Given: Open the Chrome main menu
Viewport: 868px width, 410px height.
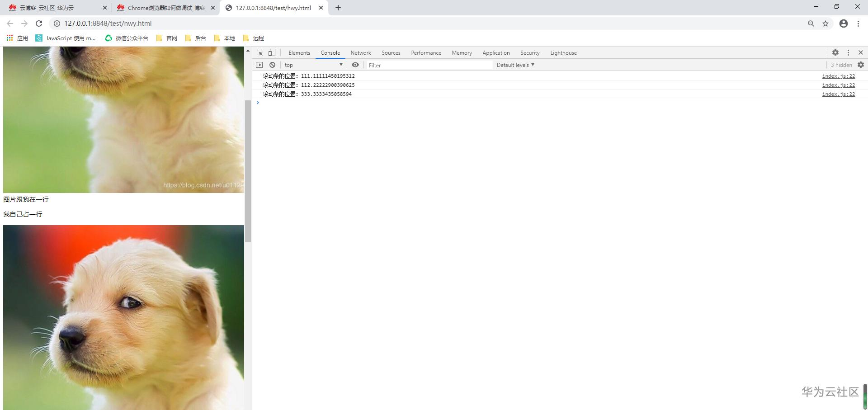Looking at the screenshot, I should [x=858, y=24].
